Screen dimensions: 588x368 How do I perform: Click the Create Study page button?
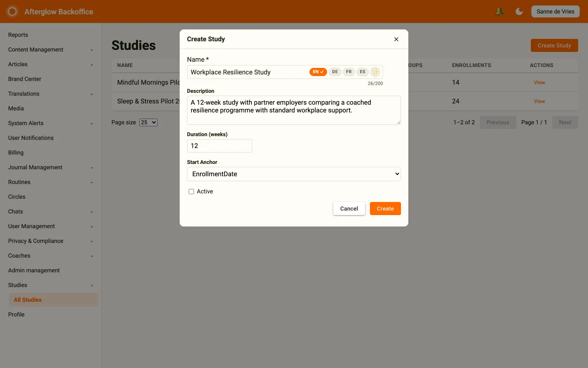(x=555, y=45)
